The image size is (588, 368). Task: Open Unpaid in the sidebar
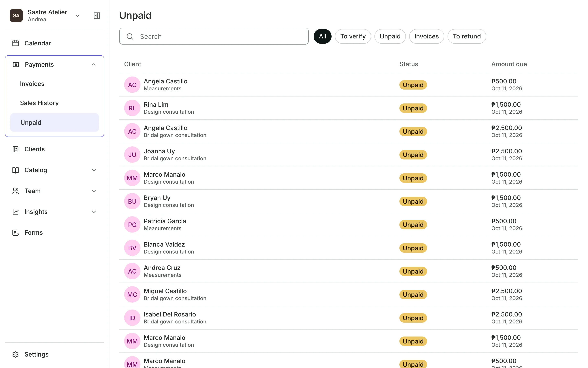click(55, 122)
